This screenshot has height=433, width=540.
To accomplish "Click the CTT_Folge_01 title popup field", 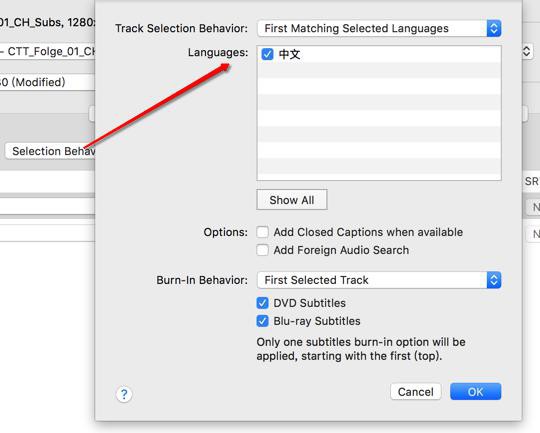I will tap(48, 52).
